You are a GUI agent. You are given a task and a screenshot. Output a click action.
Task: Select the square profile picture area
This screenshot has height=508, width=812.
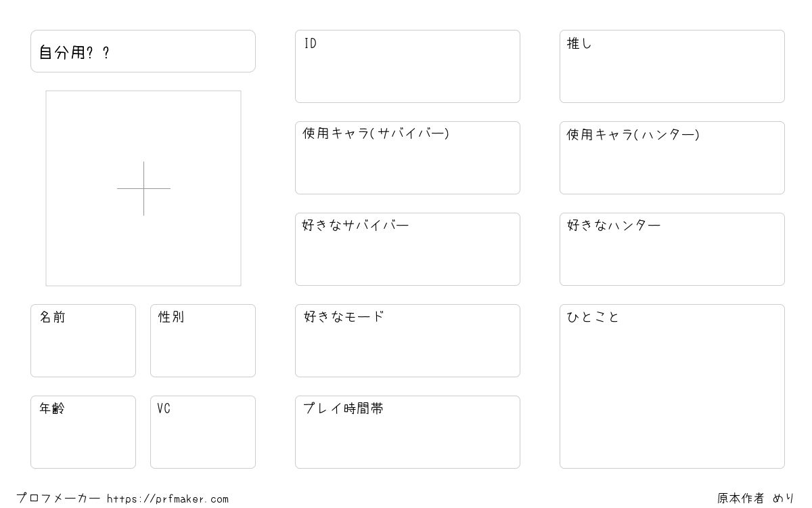(x=143, y=188)
